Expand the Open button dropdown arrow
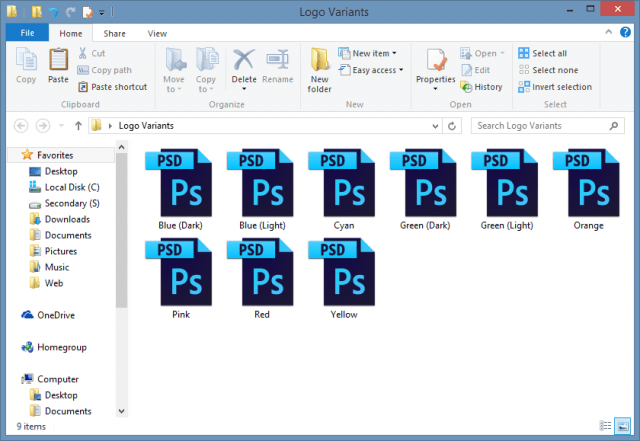This screenshot has width=640, height=441. point(502,53)
